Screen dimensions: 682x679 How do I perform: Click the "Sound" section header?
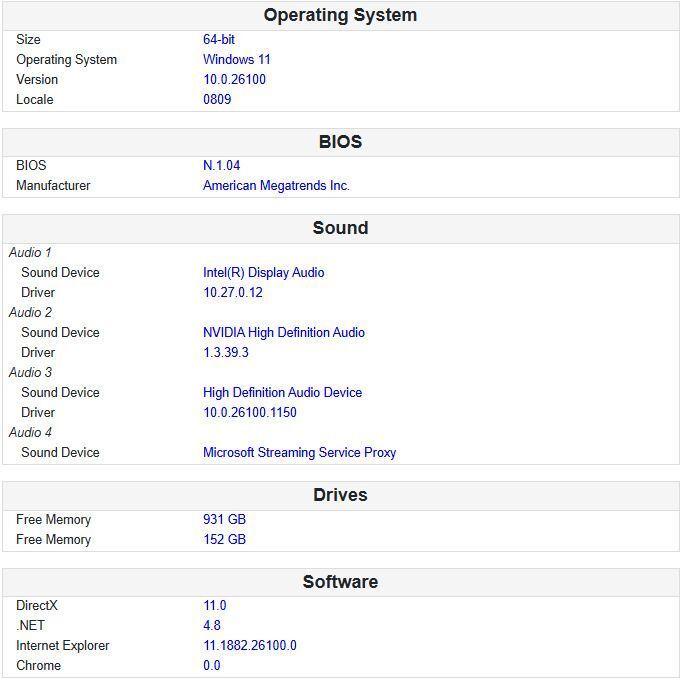[340, 228]
